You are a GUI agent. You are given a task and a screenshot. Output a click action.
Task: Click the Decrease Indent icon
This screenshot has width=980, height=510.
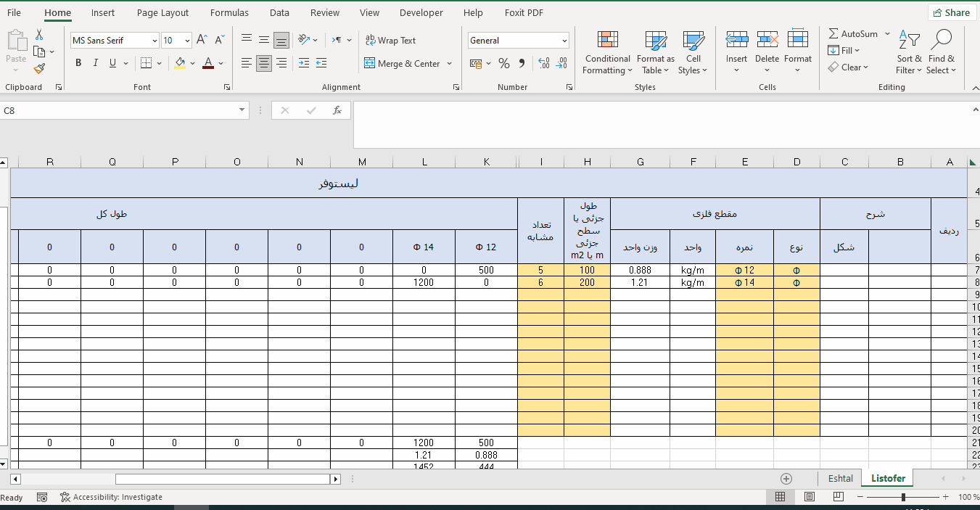(x=304, y=63)
